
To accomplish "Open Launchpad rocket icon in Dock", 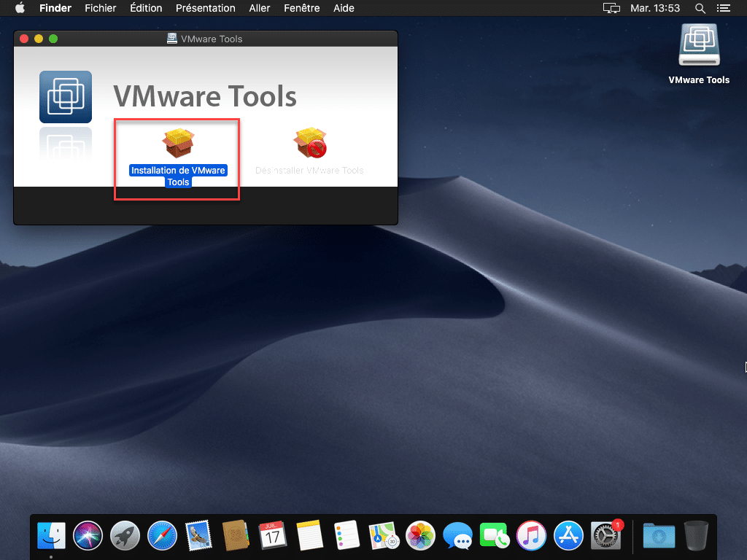I will [125, 535].
